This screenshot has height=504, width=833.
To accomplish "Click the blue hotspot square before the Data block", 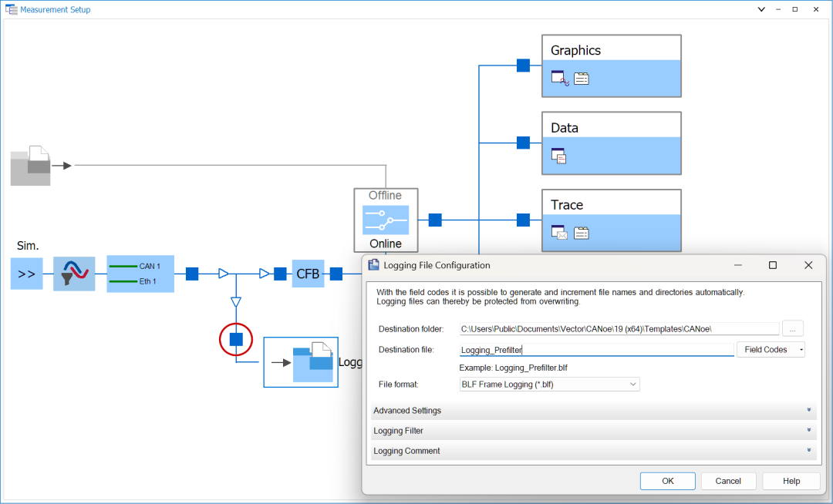I will click(x=523, y=143).
